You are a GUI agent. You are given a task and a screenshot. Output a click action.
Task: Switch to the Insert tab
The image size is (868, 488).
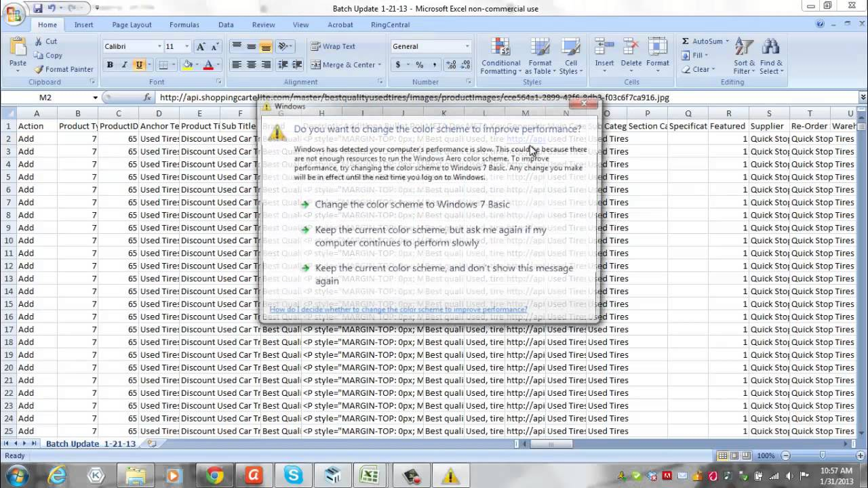(83, 25)
